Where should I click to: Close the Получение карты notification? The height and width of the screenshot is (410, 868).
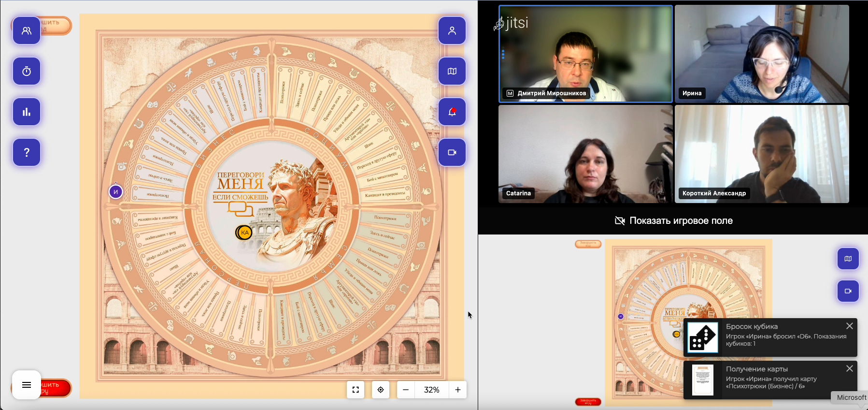850,368
